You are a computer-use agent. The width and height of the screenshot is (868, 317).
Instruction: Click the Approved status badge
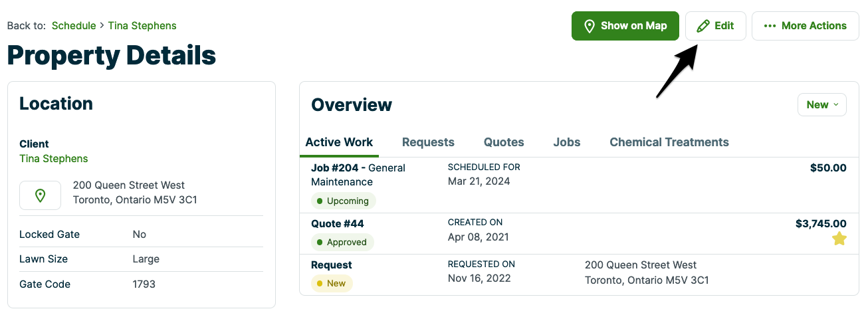342,242
